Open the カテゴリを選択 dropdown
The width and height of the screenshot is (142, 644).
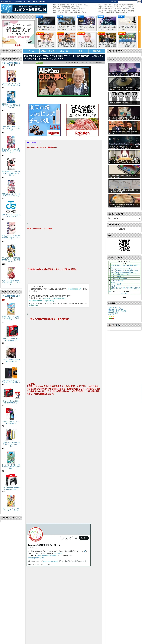point(124,218)
